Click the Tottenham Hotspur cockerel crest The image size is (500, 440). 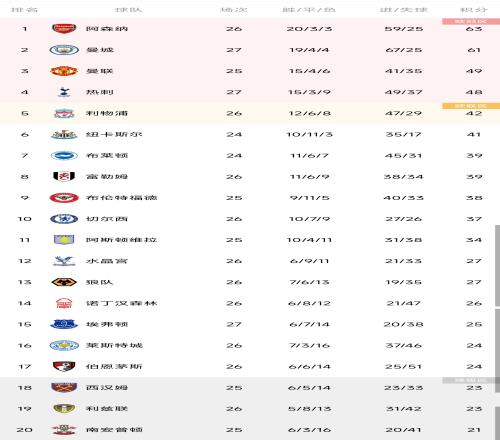coord(64,92)
